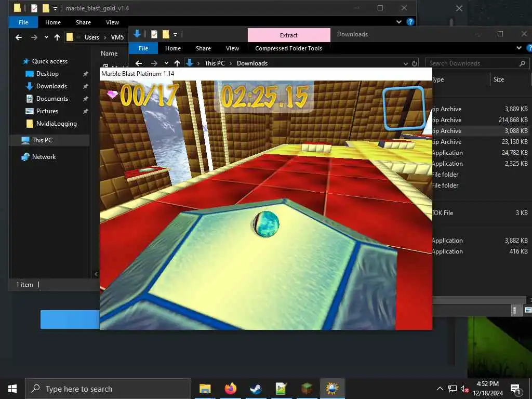The width and height of the screenshot is (532, 399).
Task: Open Help in marble_blast_gold window
Action: point(410,22)
